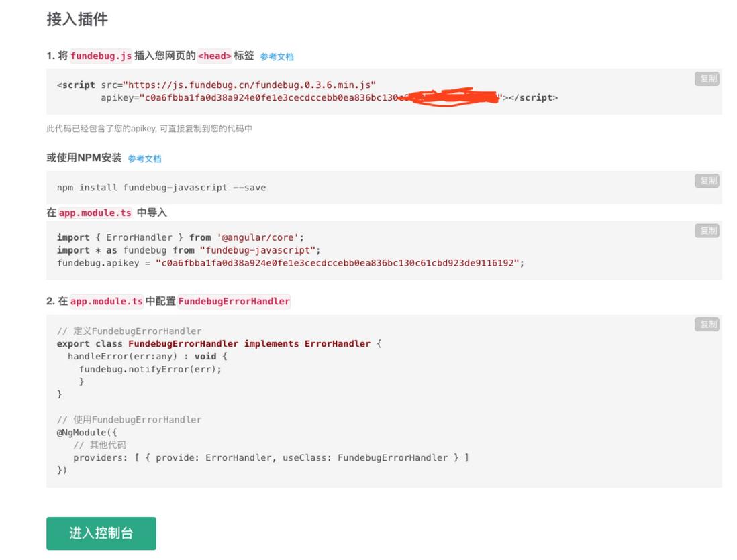The height and width of the screenshot is (560, 737).
Task: Click the handleError(err:any) : void line
Action: pos(148,356)
